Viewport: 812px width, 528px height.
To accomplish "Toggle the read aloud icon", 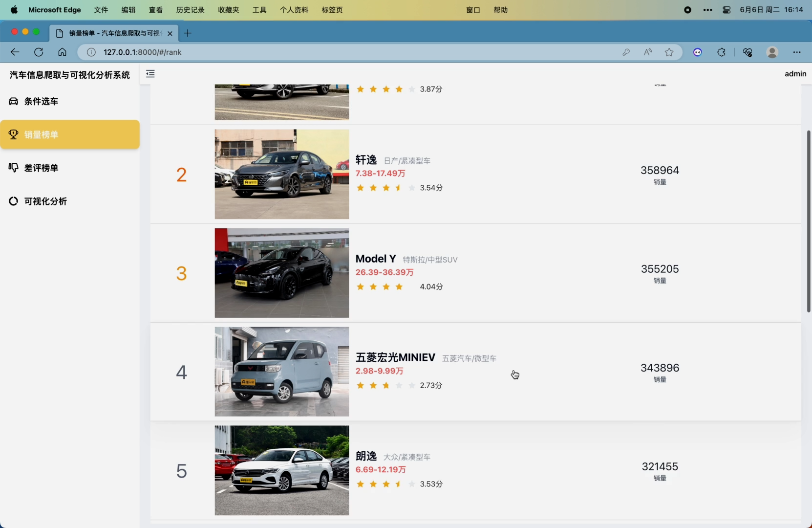I will [x=648, y=52].
